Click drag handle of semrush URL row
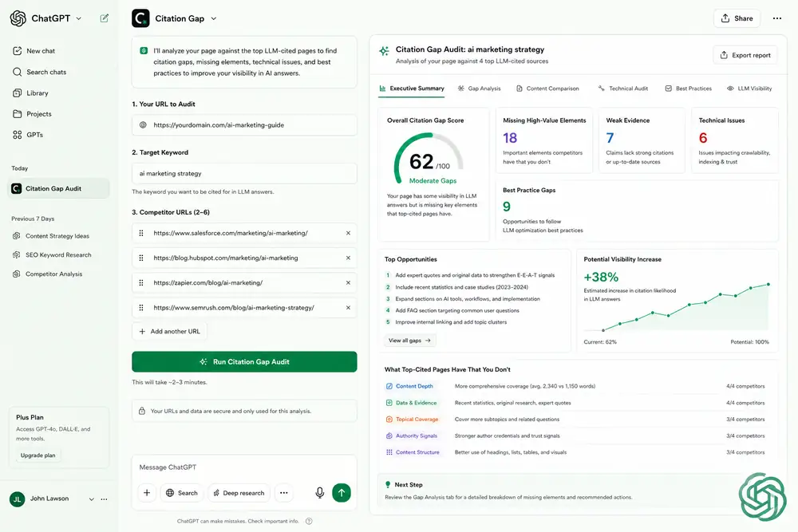 tap(141, 308)
